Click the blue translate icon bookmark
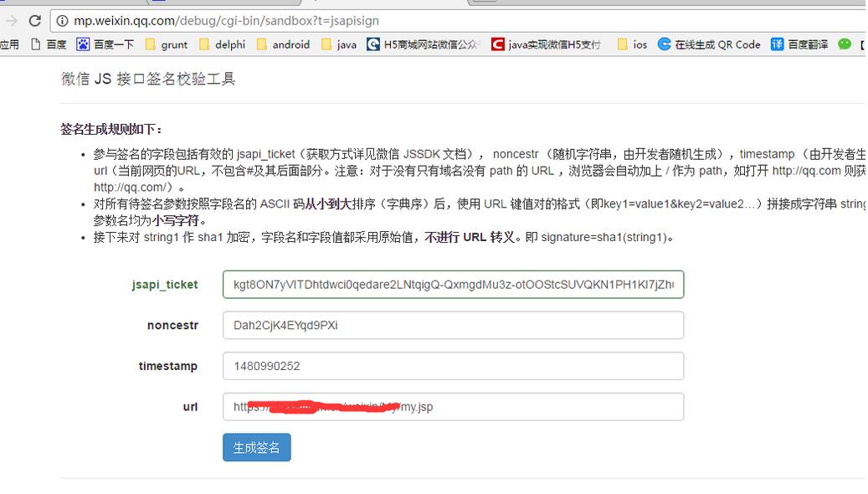The image size is (868, 494). (777, 44)
